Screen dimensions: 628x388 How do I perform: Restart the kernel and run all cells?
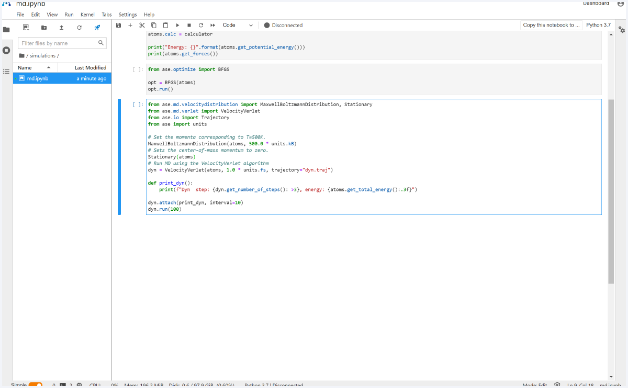tap(213, 25)
